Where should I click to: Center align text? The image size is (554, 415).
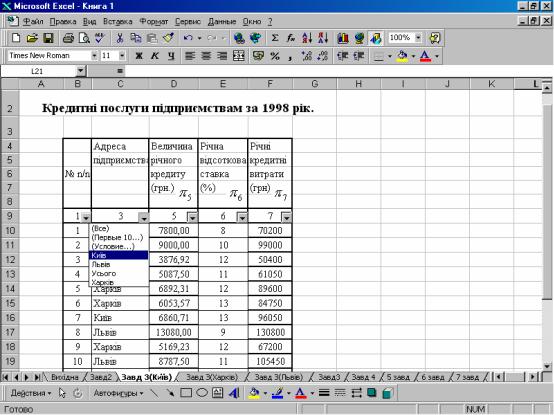pyautogui.click(x=206, y=56)
